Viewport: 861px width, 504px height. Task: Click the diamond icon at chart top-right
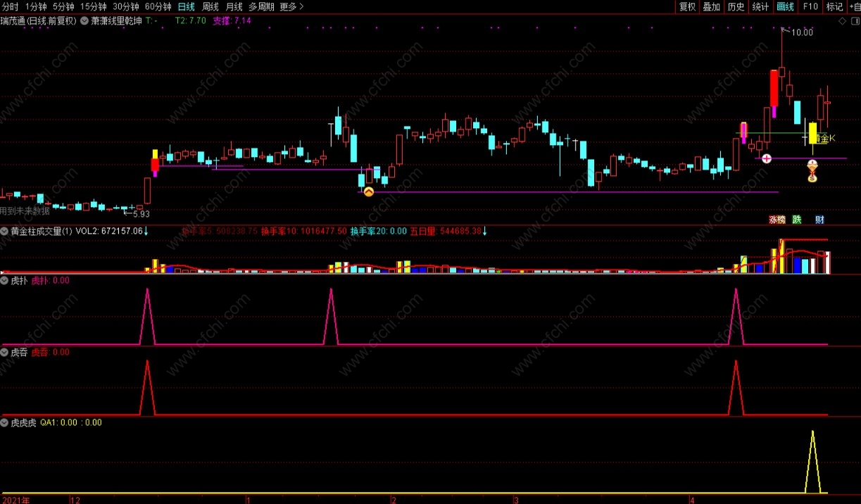point(843,21)
